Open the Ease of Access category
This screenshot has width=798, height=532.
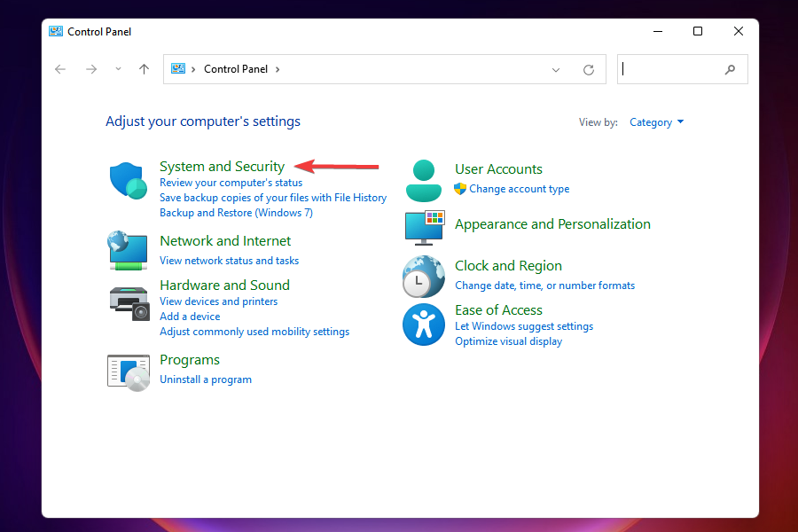point(498,310)
